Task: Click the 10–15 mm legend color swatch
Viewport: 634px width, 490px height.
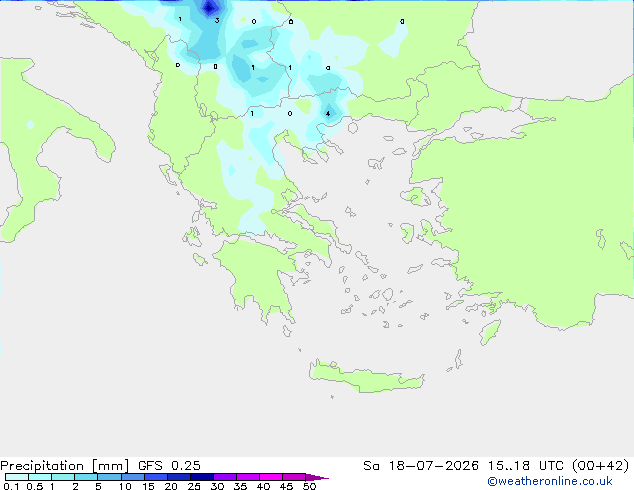Action: [132, 477]
